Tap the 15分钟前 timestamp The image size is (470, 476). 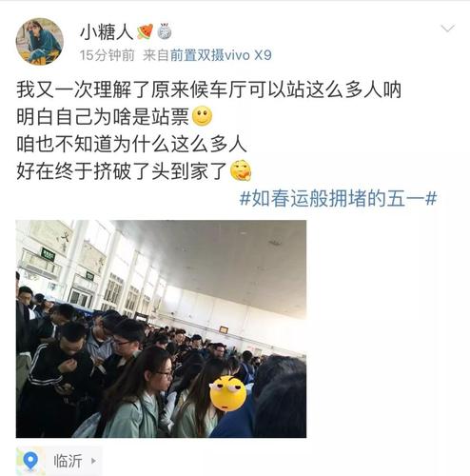point(107,55)
